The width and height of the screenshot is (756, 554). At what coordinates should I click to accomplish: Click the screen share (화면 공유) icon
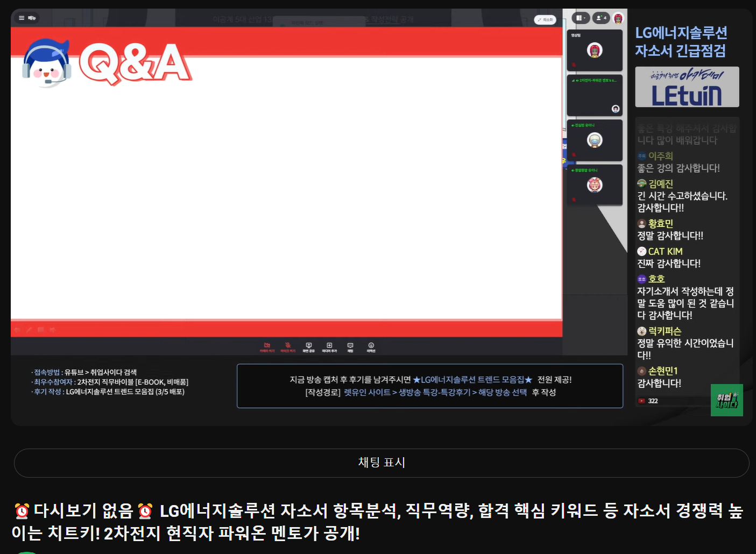tap(309, 347)
